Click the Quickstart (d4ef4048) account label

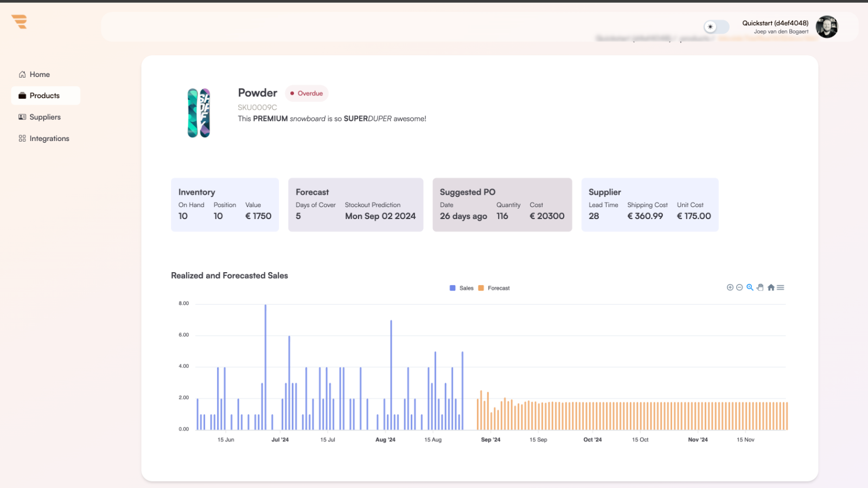tap(775, 23)
